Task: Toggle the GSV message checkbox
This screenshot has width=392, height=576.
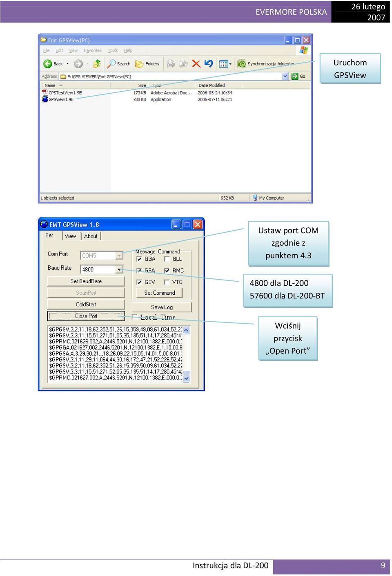Action: click(139, 282)
